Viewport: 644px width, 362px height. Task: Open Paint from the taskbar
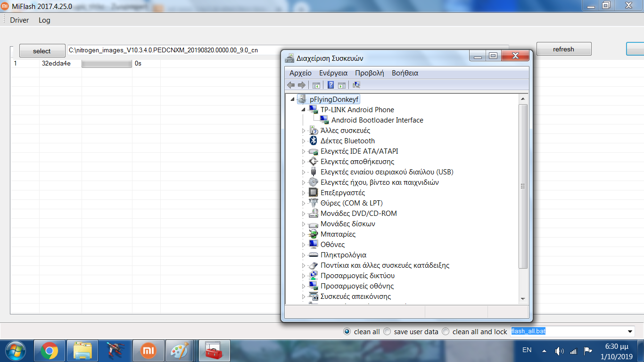tap(179, 351)
